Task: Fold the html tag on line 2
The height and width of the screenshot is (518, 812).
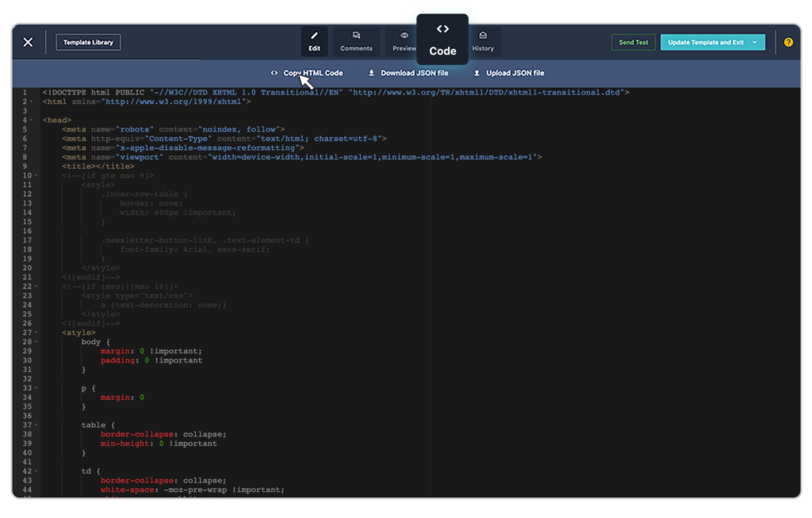Action: [x=32, y=102]
